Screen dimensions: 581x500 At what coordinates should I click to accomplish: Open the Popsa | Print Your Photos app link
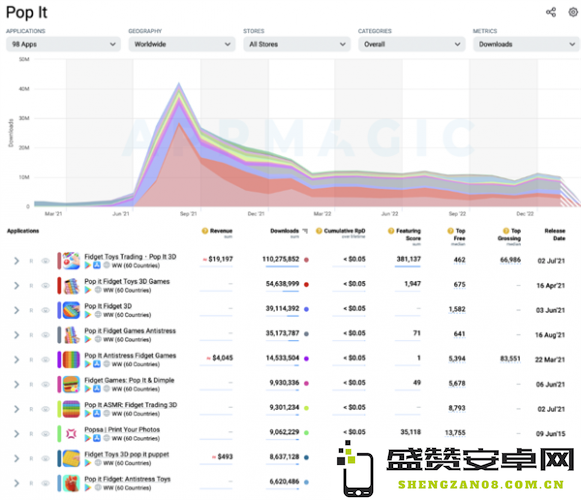click(122, 430)
